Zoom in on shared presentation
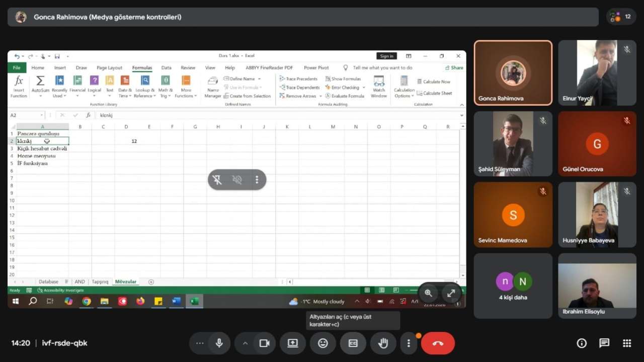This screenshot has width=644, height=362. point(428,293)
